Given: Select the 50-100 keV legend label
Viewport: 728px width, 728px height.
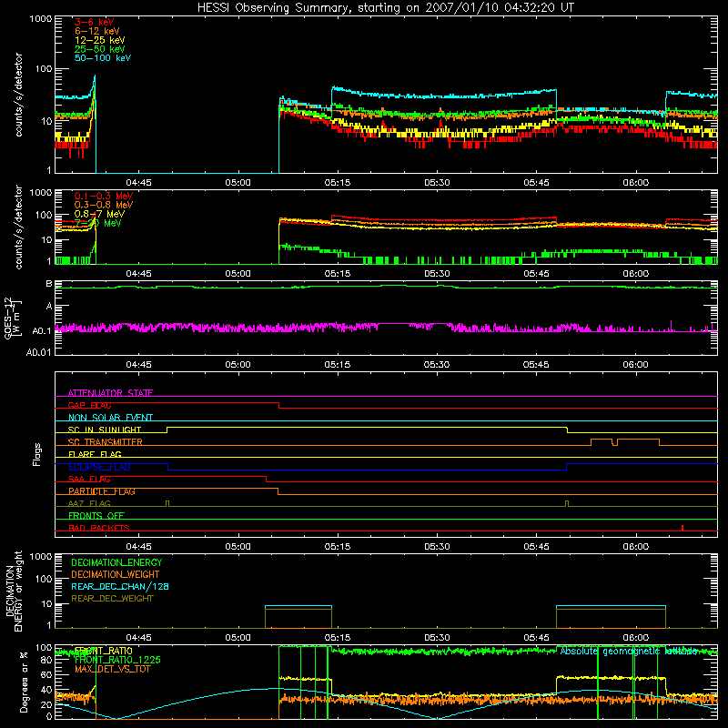Looking at the screenshot, I should point(103,58).
